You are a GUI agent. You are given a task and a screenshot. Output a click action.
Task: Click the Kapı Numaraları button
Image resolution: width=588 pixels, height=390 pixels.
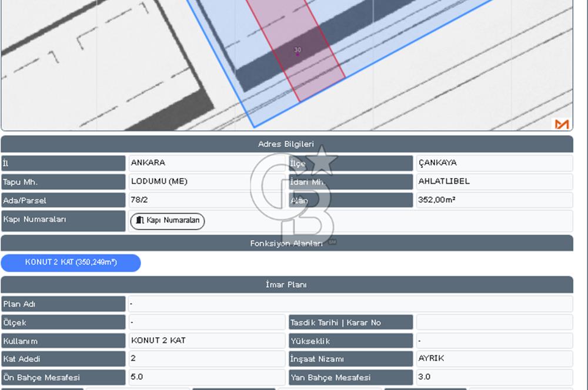(x=167, y=221)
